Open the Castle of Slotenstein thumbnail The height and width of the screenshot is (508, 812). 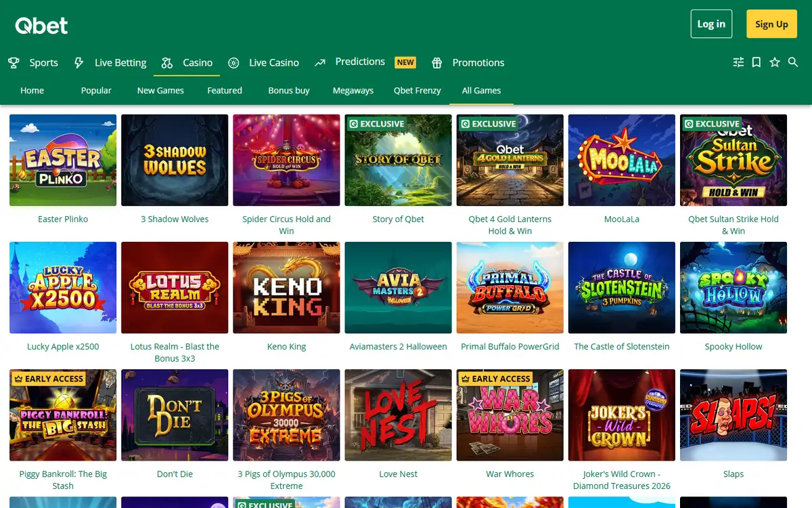tap(622, 287)
